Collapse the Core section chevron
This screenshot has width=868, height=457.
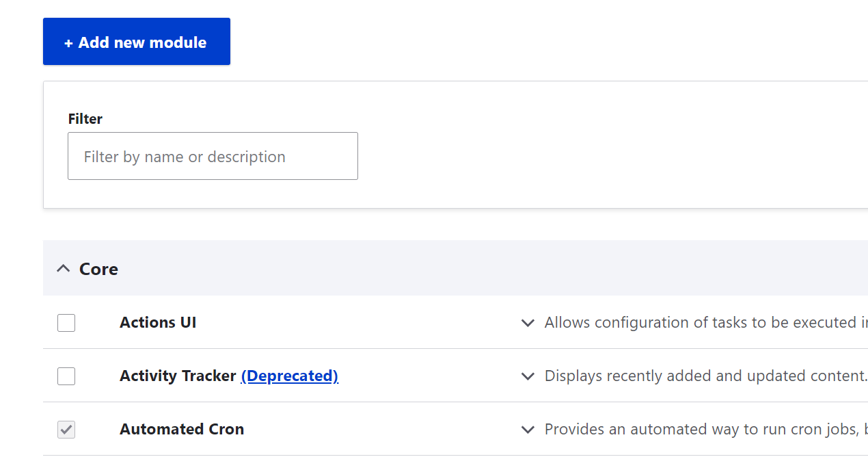coord(63,269)
